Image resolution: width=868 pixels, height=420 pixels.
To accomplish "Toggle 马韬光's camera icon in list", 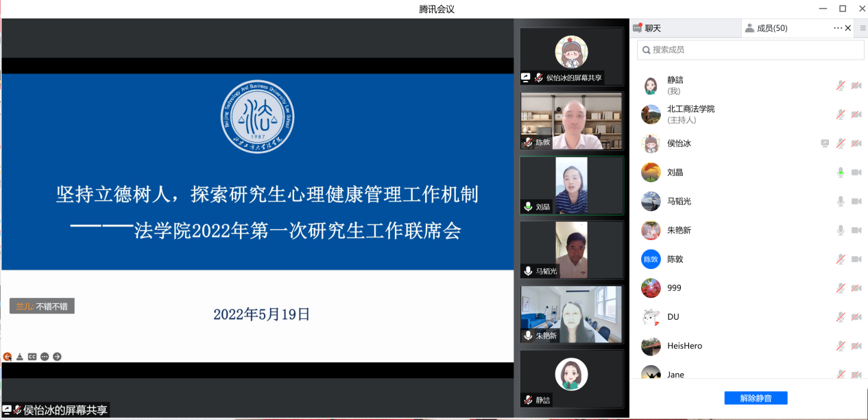I will click(x=856, y=201).
